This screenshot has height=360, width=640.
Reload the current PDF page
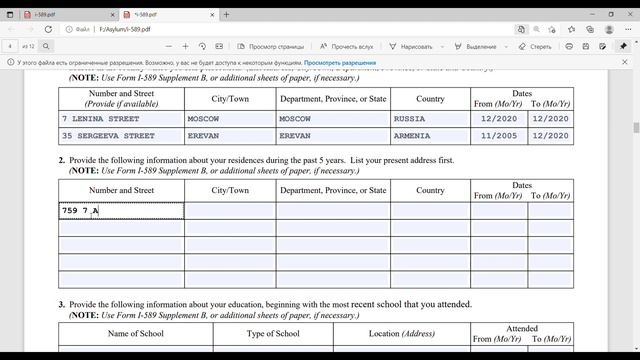pyautogui.click(x=48, y=29)
